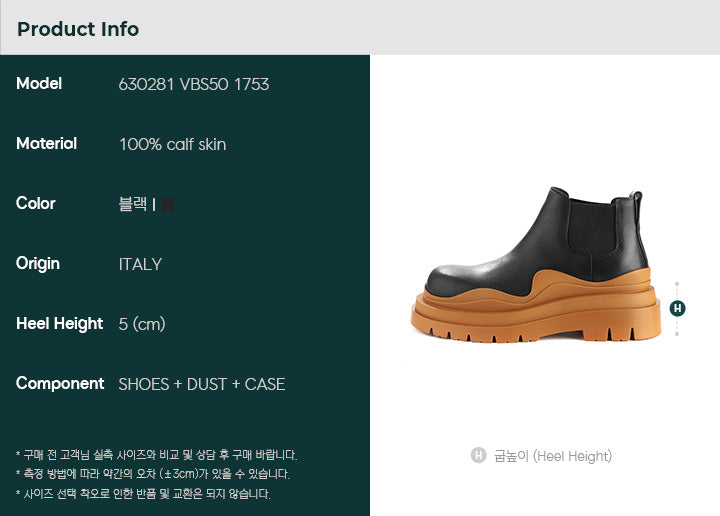720x516 pixels.
Task: Click the Origin label
Action: pyautogui.click(x=38, y=264)
